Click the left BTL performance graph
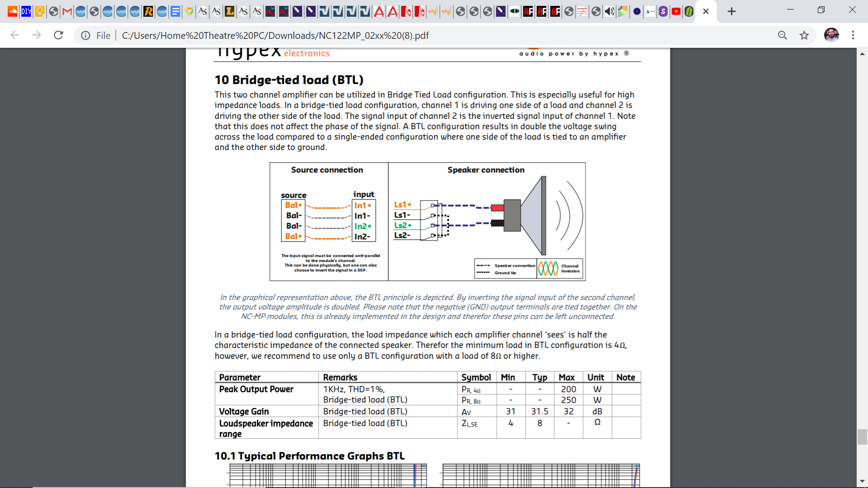The height and width of the screenshot is (488, 868). pyautogui.click(x=326, y=475)
